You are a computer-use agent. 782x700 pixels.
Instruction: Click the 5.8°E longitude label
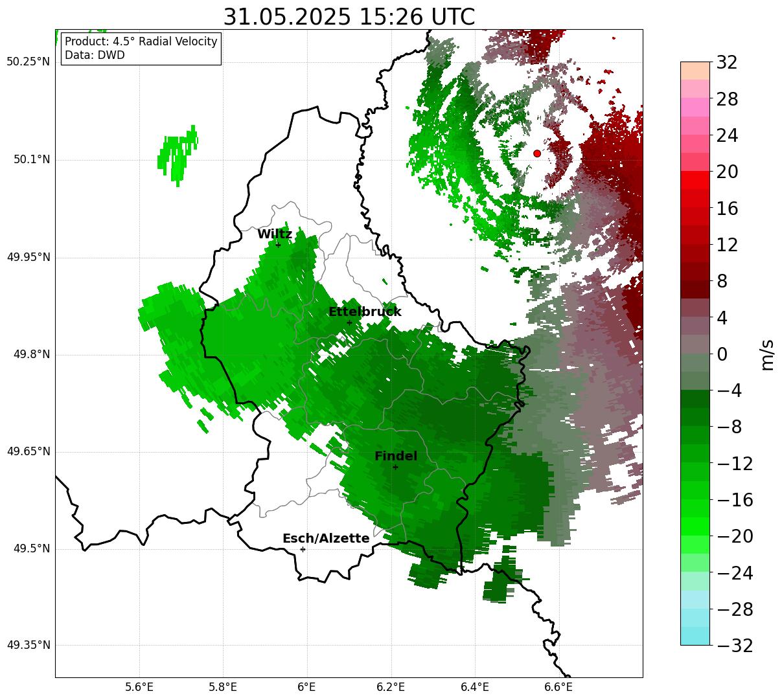[223, 687]
